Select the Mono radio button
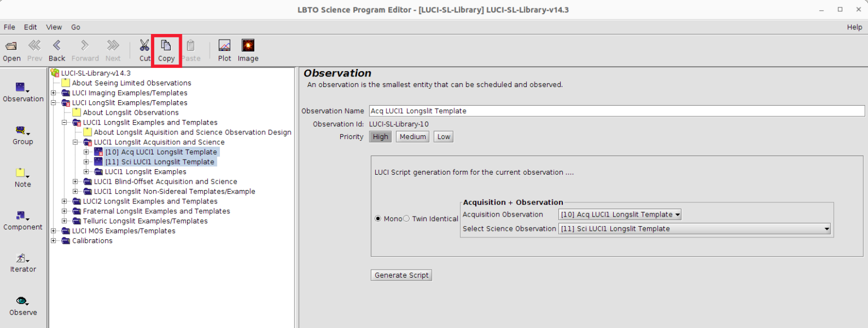868x328 pixels. pos(378,219)
